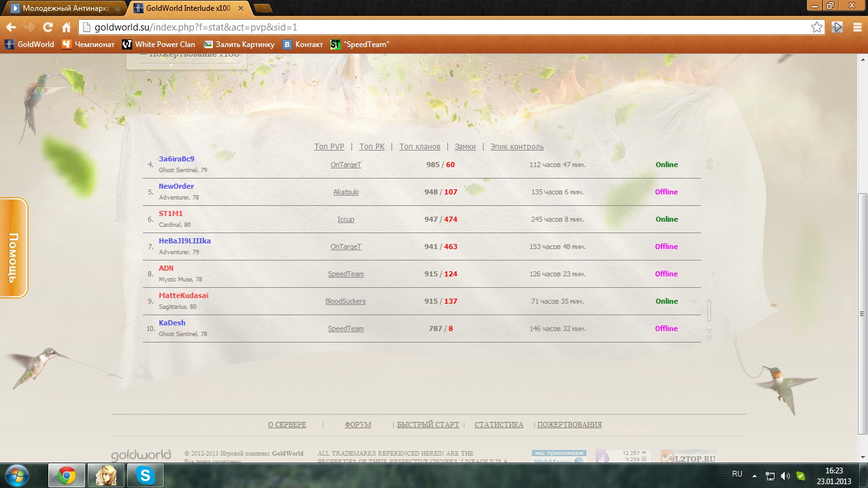The width and height of the screenshot is (868, 488).
Task: Click the Offline status for NewOrder
Action: pos(667,192)
